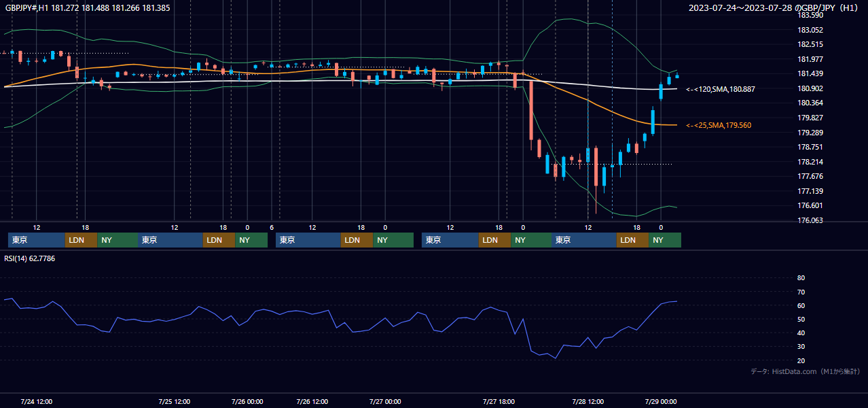Select the 7/25 12:00 date label
868x408 pixels.
point(174,401)
